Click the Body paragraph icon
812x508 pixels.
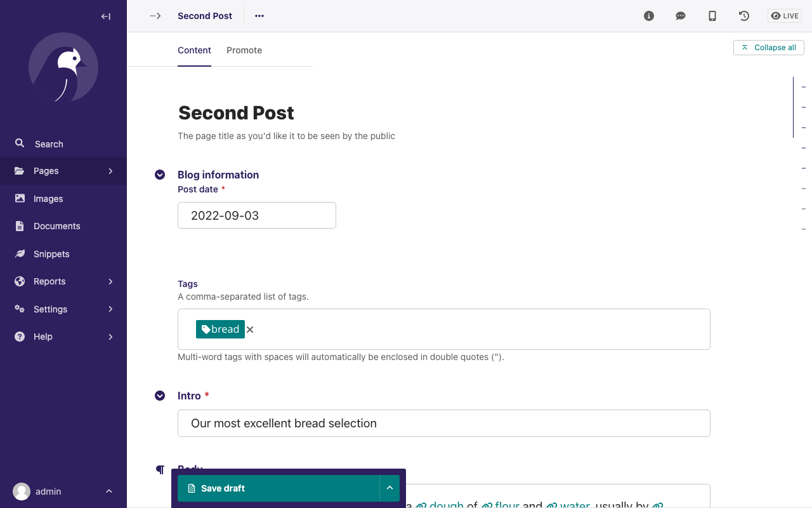pyautogui.click(x=160, y=469)
